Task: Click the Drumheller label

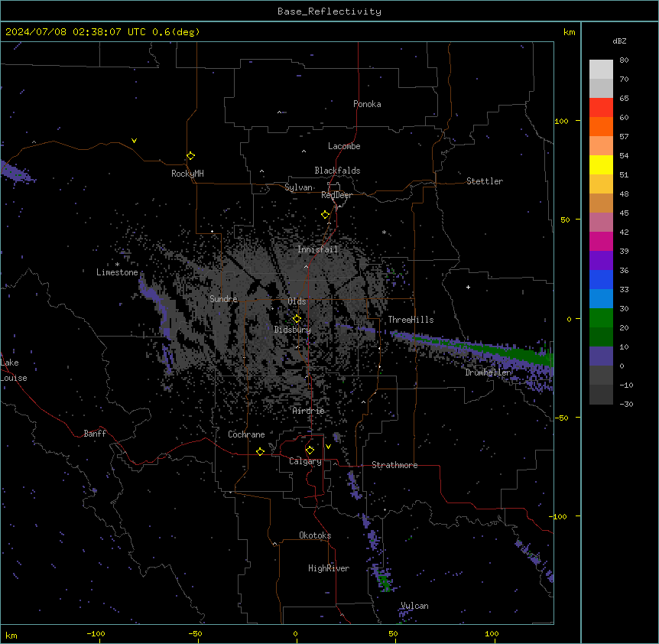Action: point(488,372)
